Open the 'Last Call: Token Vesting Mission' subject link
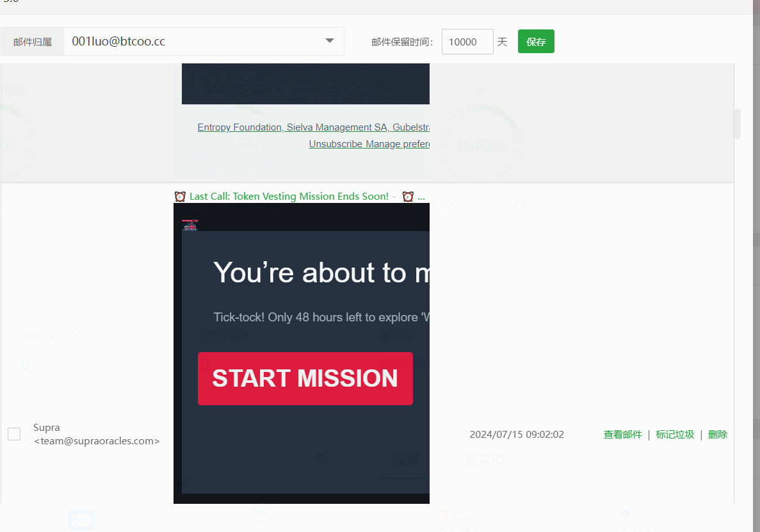 (289, 197)
